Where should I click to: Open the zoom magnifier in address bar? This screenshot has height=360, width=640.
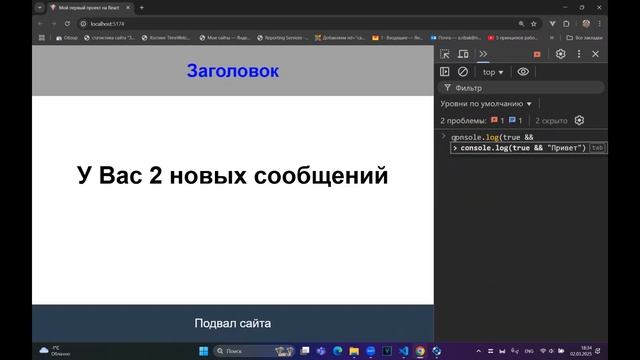521,24
